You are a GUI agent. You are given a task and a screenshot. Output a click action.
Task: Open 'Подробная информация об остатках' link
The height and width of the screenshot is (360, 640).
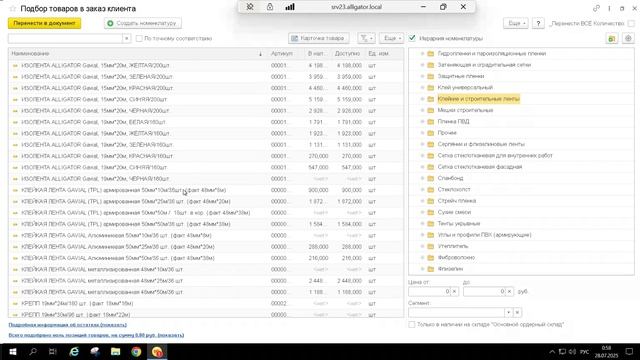pos(67,325)
